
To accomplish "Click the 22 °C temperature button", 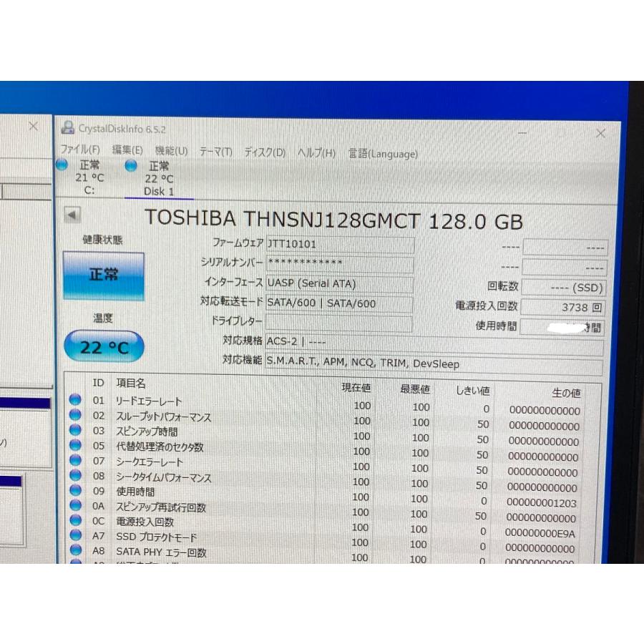I will [x=104, y=346].
